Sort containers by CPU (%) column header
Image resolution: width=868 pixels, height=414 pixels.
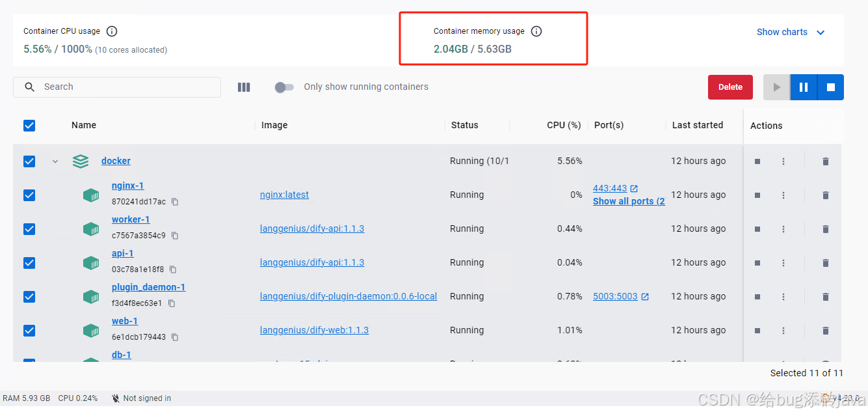564,125
